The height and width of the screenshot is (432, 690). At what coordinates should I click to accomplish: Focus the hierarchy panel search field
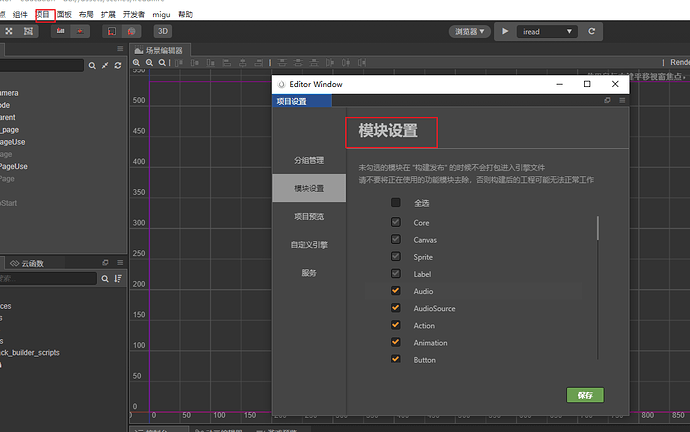click(41, 66)
